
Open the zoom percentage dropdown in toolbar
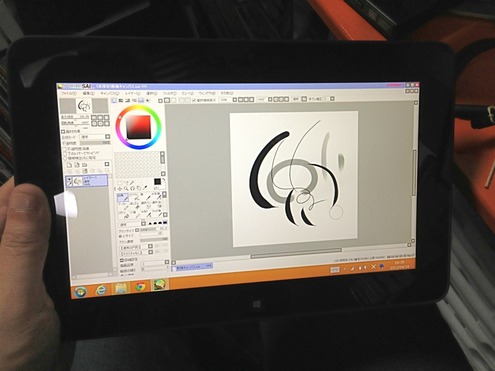pos(235,99)
